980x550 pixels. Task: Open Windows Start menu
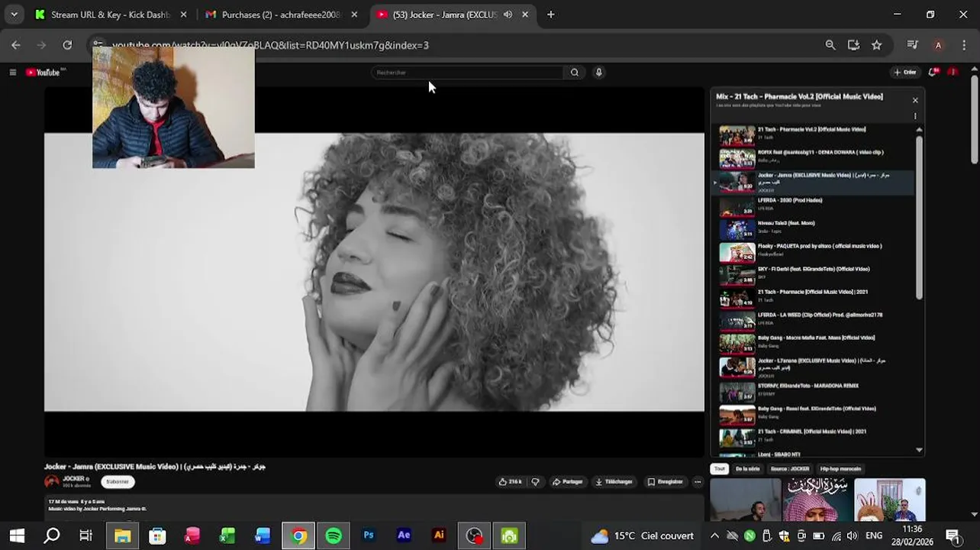click(x=17, y=535)
